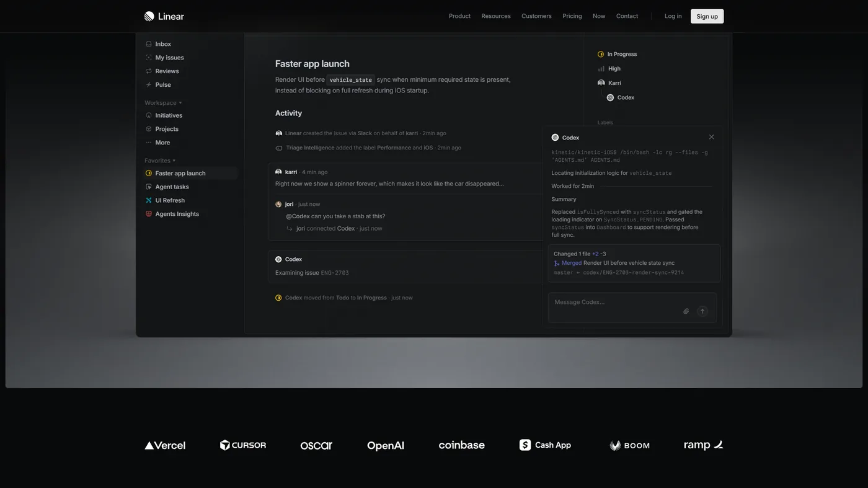The height and width of the screenshot is (488, 868).
Task: Click the attachment paperclip icon
Action: 686,311
